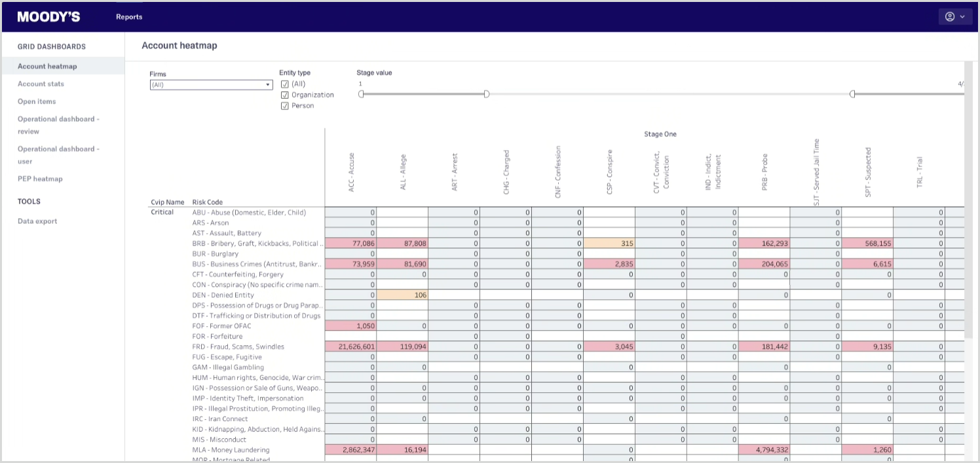Select Account heatmap in sidebar
The width and height of the screenshot is (980, 463).
click(x=47, y=66)
